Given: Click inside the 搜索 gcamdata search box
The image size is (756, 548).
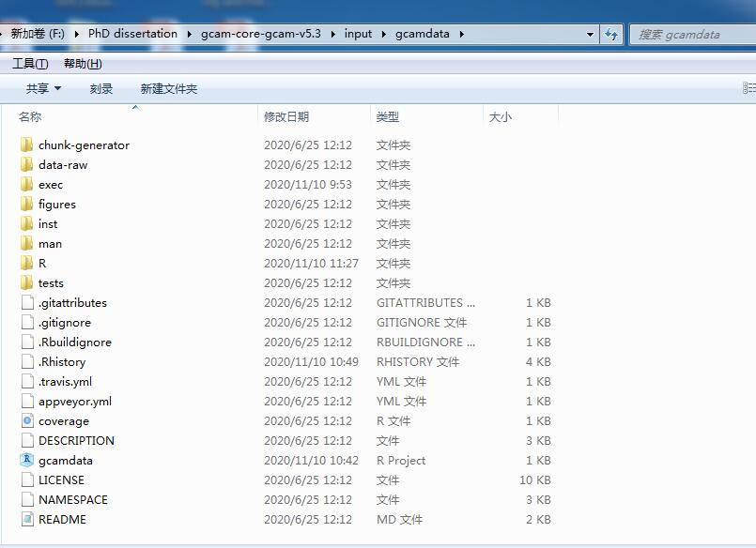Looking at the screenshot, I should click(690, 34).
